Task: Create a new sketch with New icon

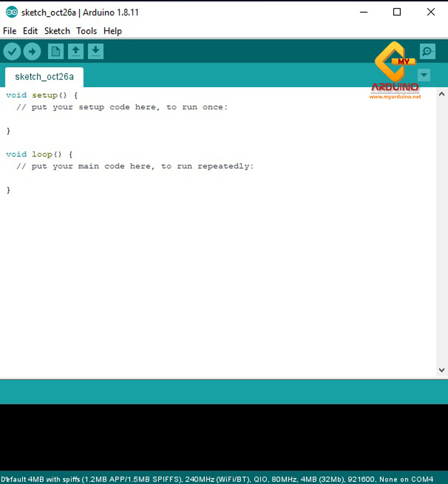Action: tap(56, 52)
